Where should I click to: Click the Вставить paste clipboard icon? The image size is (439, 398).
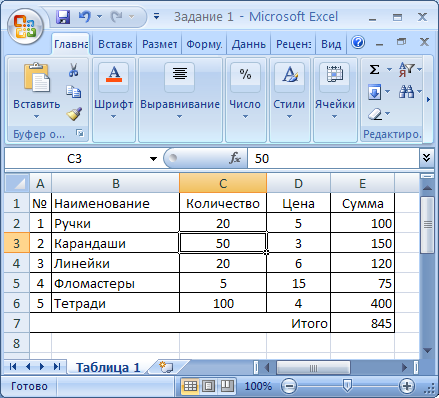point(37,77)
